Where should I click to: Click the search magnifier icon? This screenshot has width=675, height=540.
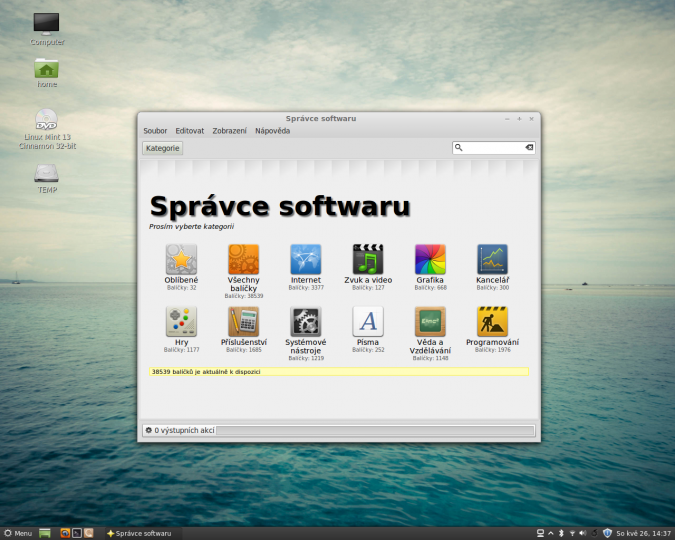459,148
